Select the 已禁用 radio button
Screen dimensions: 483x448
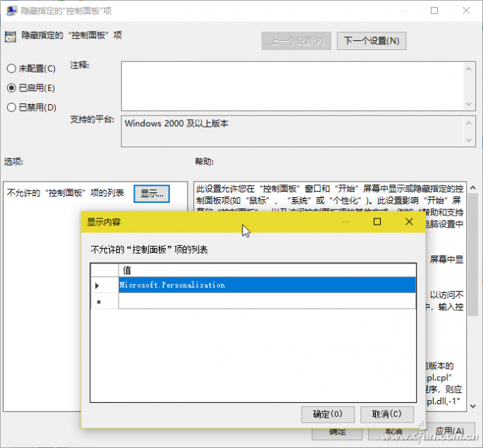point(11,107)
